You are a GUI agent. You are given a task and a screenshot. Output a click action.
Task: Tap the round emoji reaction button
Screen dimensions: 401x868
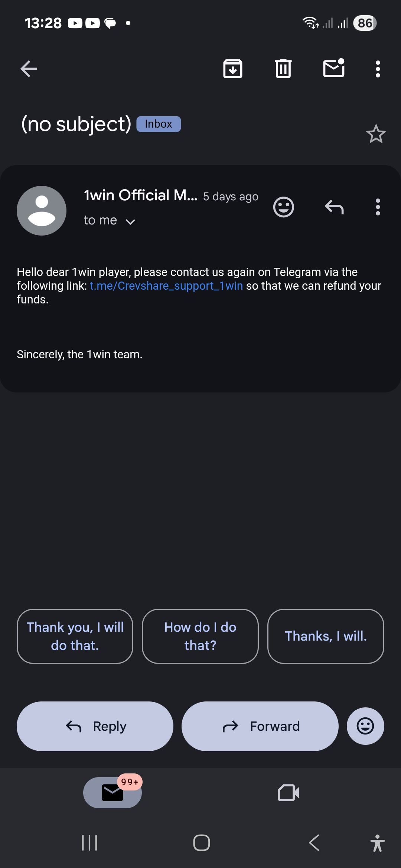[x=365, y=726]
